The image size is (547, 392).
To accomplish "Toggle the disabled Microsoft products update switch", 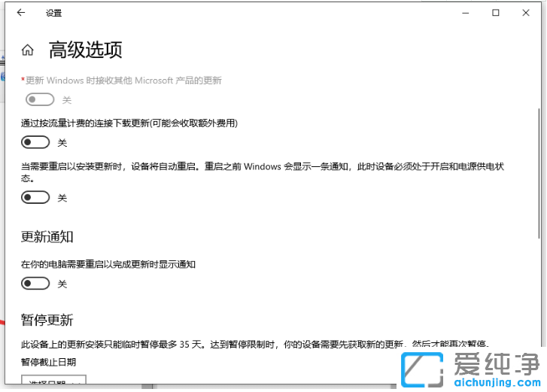I will 40,99.
